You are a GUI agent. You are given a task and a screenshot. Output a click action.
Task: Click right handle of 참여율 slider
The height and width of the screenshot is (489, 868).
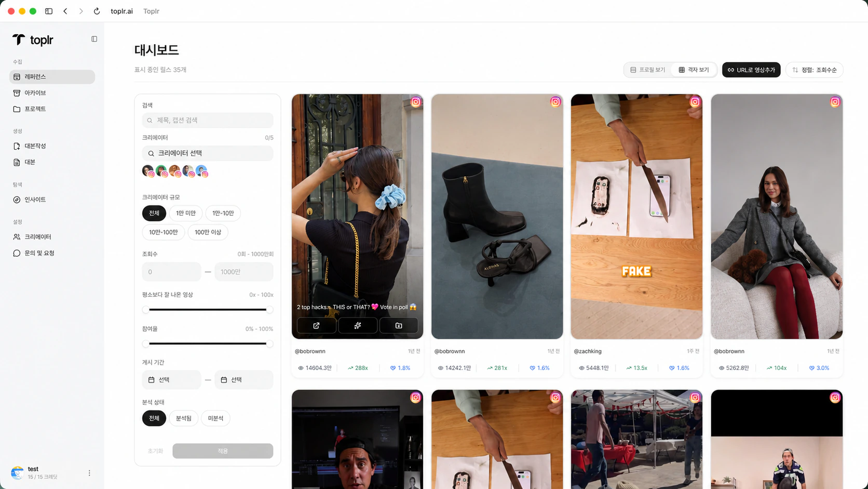[x=269, y=343]
